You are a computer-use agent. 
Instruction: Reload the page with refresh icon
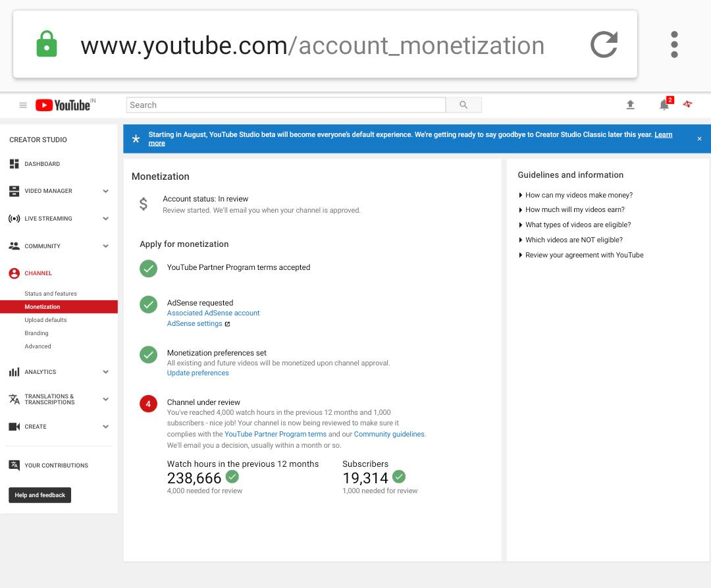point(604,44)
